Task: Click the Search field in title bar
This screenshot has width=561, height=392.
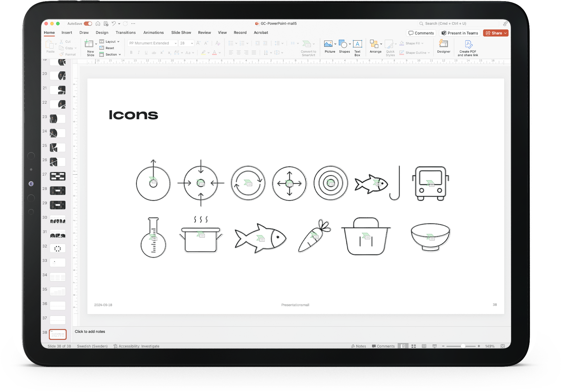Action: pyautogui.click(x=458, y=23)
